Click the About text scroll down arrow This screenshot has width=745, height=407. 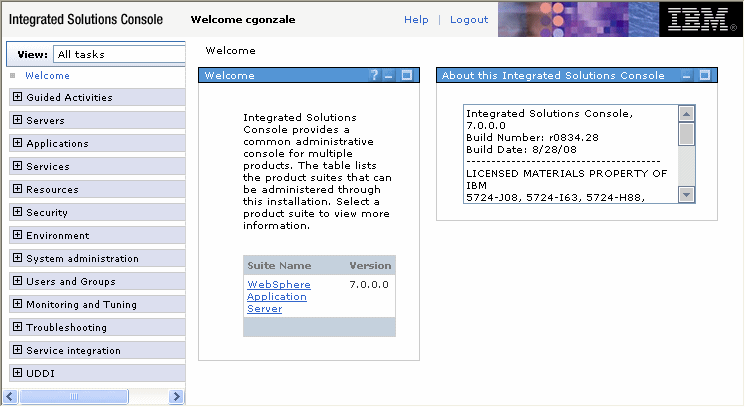click(686, 194)
